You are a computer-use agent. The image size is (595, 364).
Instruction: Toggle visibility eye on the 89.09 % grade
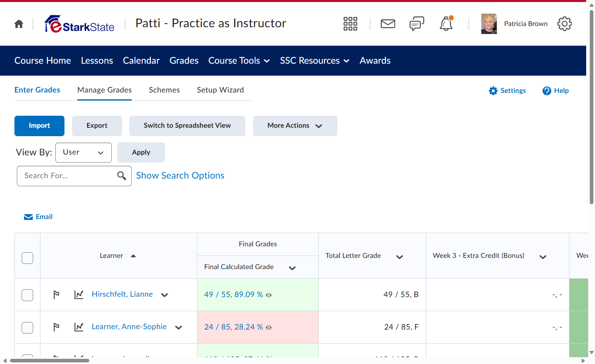pos(269,295)
